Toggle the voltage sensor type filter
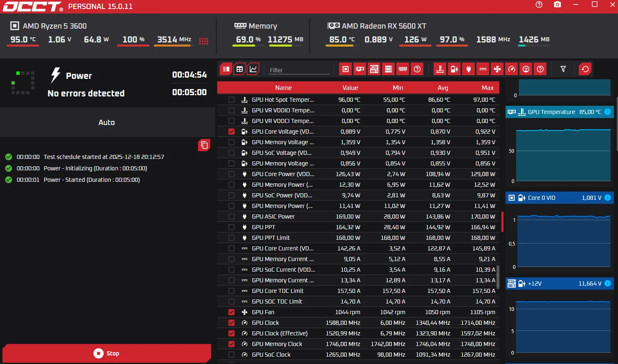Screen dimensions: 618x364 point(454,69)
